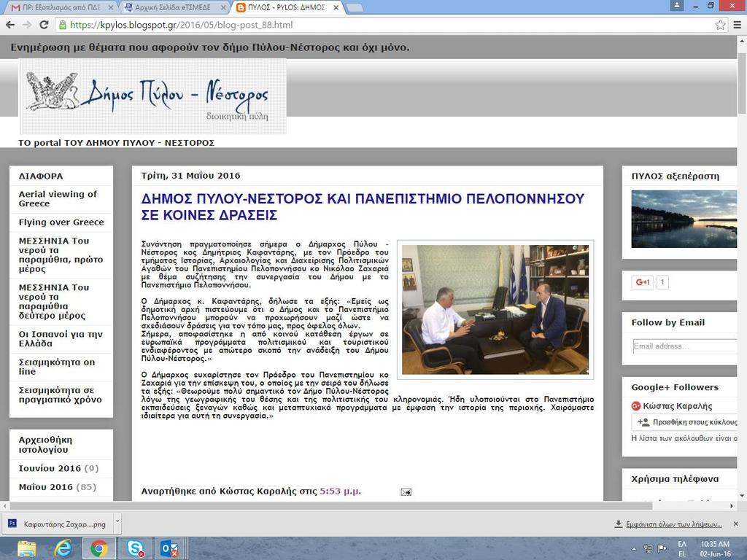
Task: Click the Chrome user profile icon
Action: pyautogui.click(x=676, y=6)
